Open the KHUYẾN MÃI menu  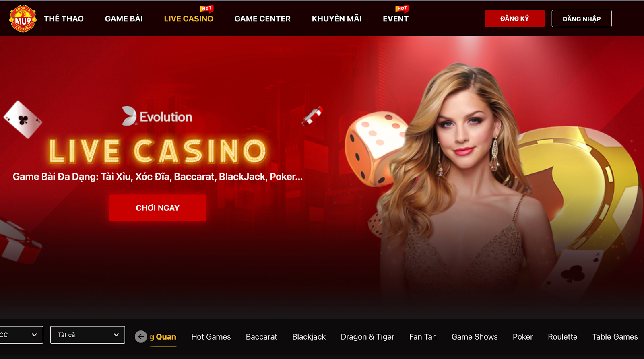[x=336, y=19]
